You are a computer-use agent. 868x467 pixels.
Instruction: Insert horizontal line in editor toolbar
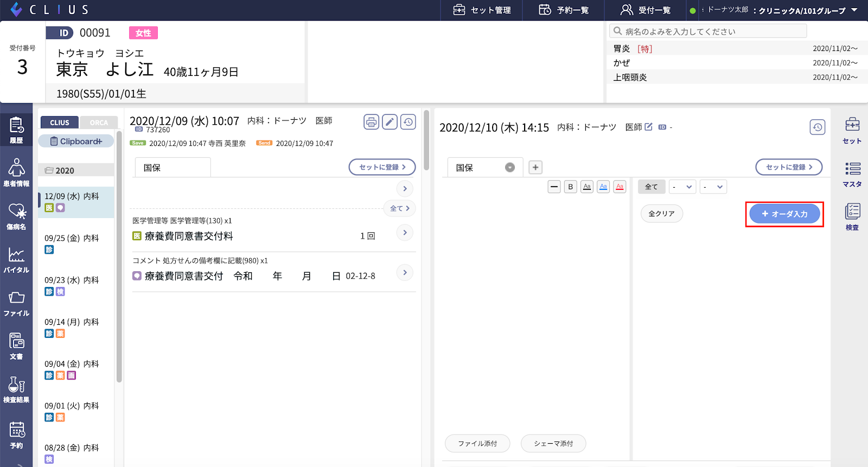click(554, 187)
